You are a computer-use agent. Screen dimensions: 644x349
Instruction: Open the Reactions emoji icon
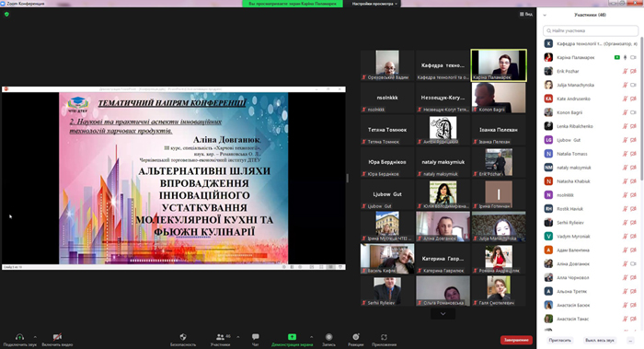point(356,337)
